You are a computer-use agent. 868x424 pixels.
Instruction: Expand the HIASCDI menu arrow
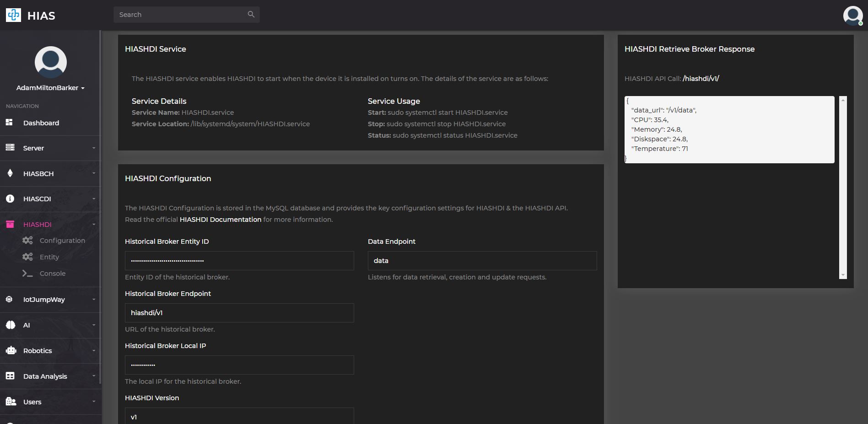coord(94,199)
